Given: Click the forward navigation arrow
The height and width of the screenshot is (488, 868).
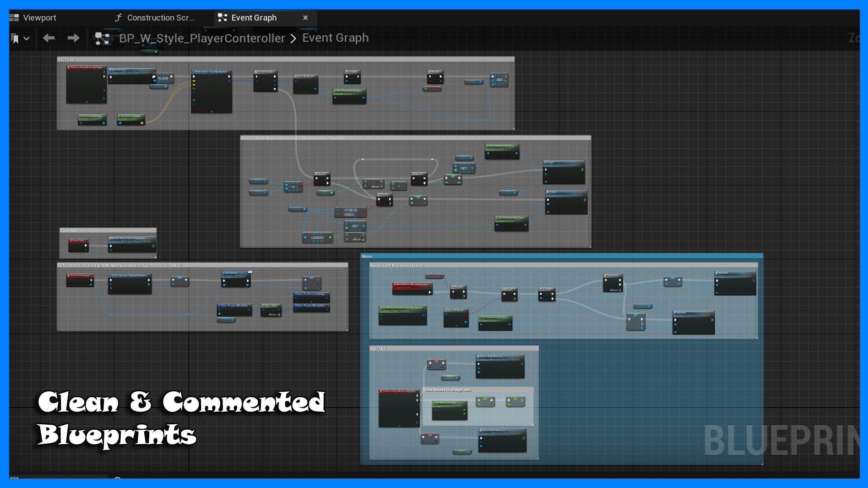Looking at the screenshot, I should tap(73, 38).
